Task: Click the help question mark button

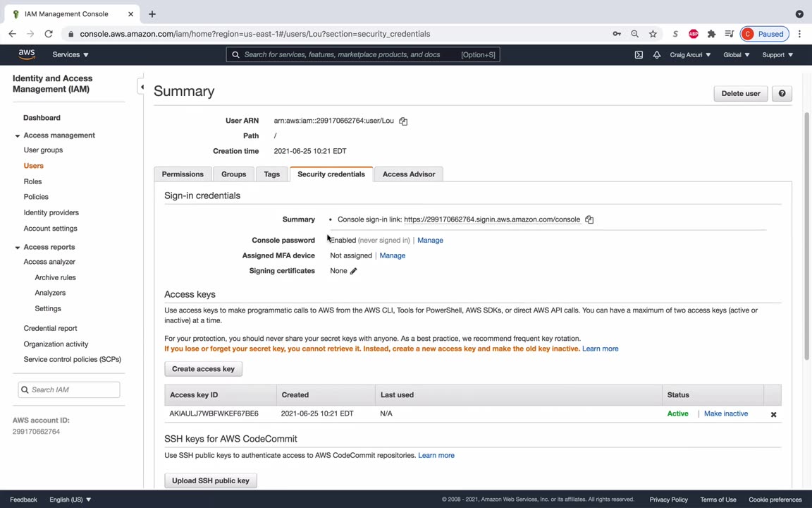Action: [x=782, y=93]
